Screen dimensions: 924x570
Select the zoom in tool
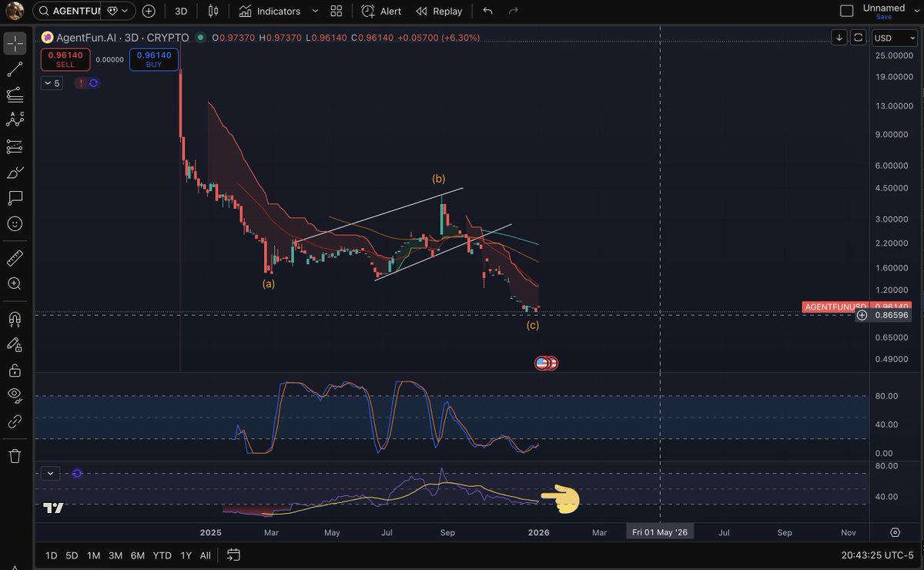pos(15,283)
